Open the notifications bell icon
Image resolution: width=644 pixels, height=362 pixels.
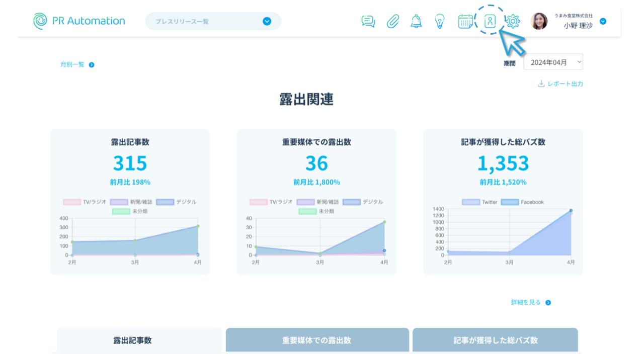[x=416, y=21]
